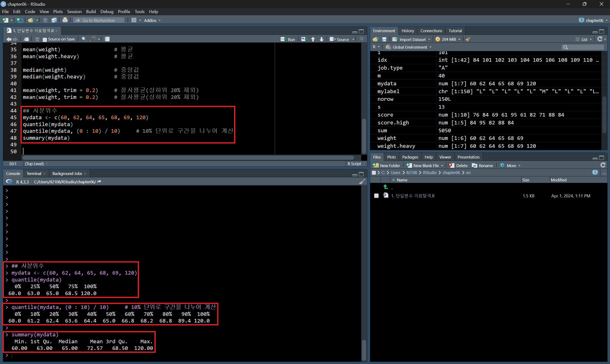Viewport: 610px width, 364px height.
Task: Open the chapter06 project dropdown
Action: click(x=594, y=20)
